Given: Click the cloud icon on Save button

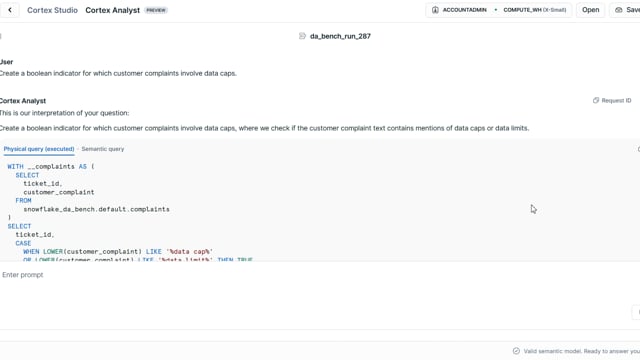Looking at the screenshot, I should point(619,10).
